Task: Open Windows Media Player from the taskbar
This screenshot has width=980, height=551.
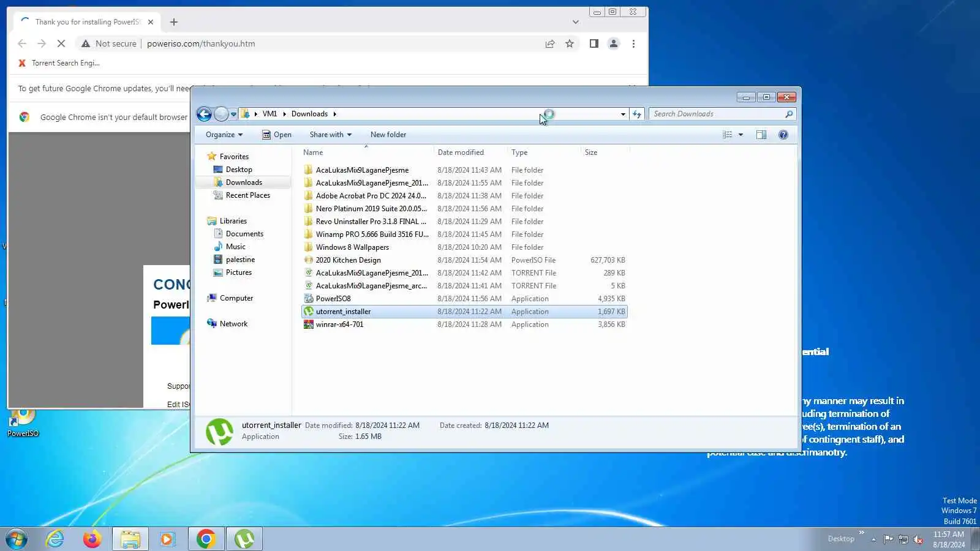Action: (167, 539)
